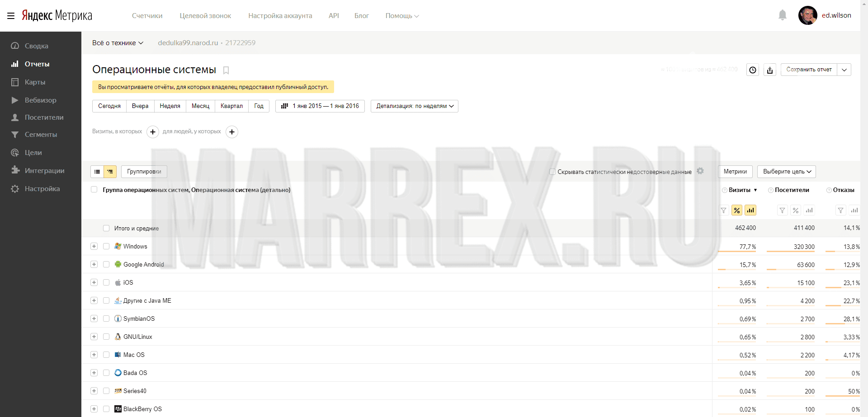Screen dimensions: 868x417
Task: Check the Mac OS row checkbox
Action: (x=106, y=355)
